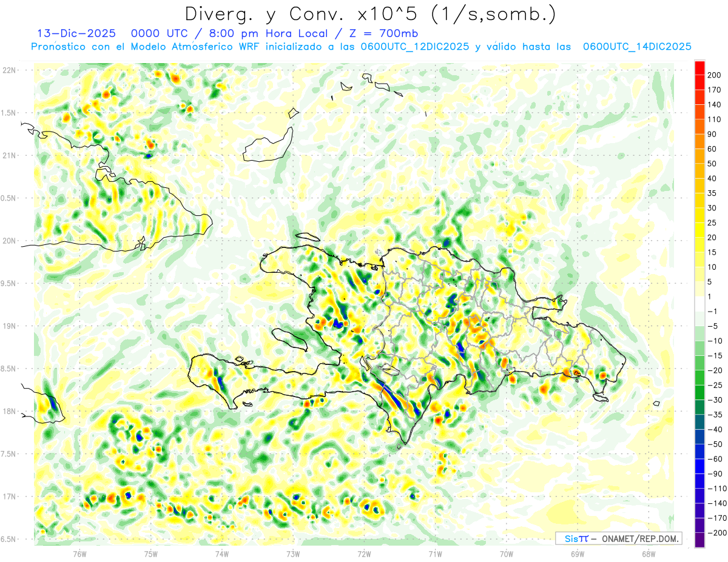Click the 76W longitude label

coord(79,554)
